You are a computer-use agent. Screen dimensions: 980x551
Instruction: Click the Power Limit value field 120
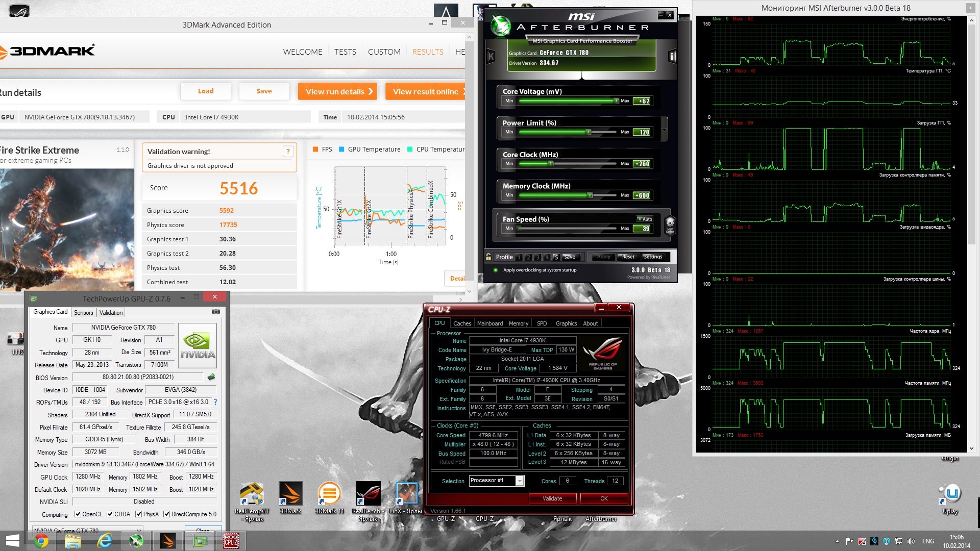[642, 132]
